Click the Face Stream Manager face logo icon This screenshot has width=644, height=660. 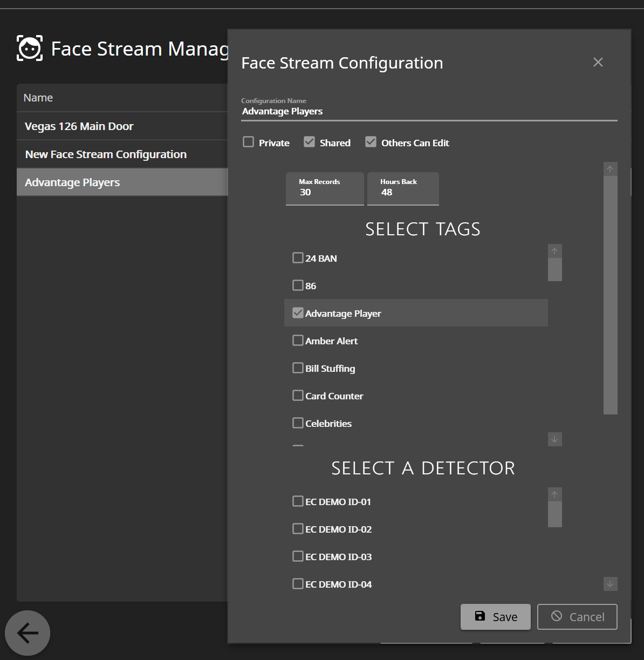tap(29, 48)
